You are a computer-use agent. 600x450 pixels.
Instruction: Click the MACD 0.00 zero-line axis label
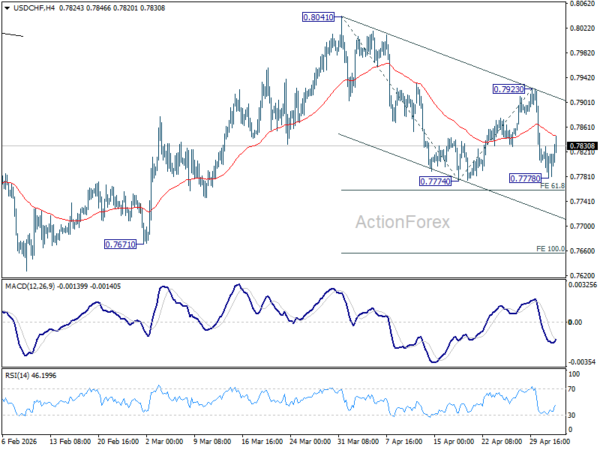tap(575, 323)
